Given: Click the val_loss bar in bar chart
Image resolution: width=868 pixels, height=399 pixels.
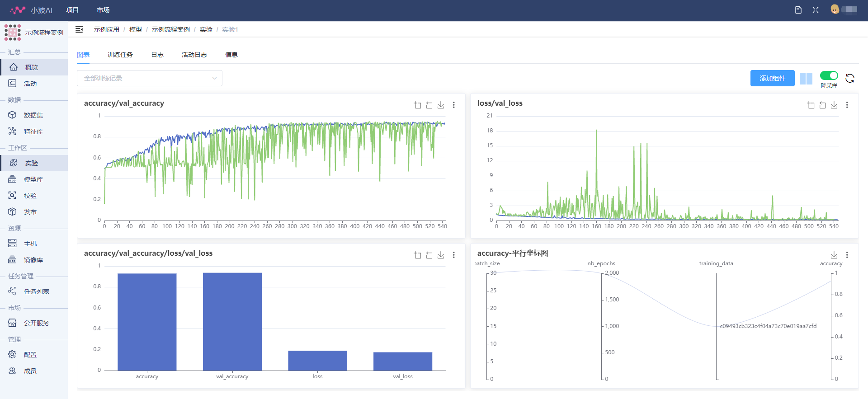Looking at the screenshot, I should [403, 361].
